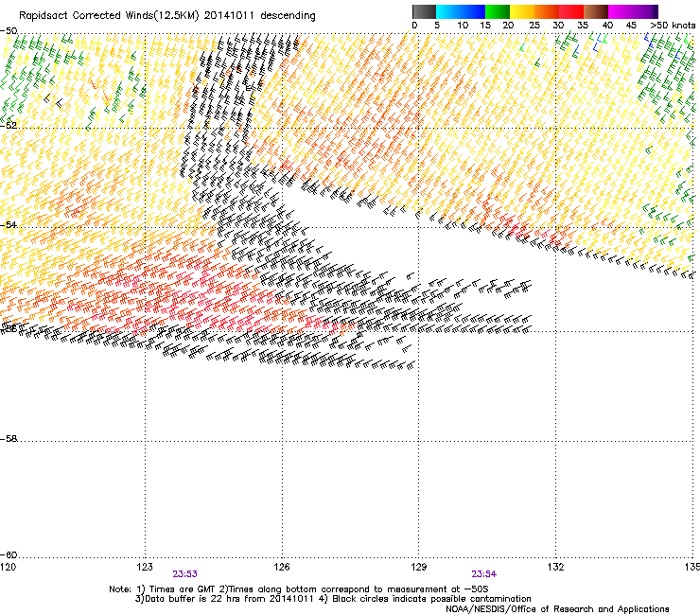
Task: Click the latitude label '-50'
Action: [9, 31]
